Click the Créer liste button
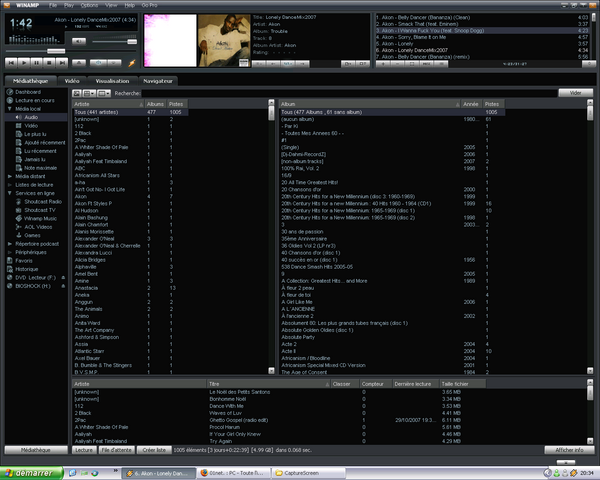The image size is (600, 480). [x=154, y=450]
